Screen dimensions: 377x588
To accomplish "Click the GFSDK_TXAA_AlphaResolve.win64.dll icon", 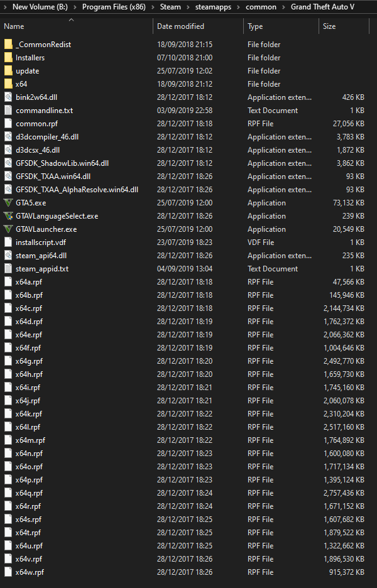I will (x=8, y=189).
